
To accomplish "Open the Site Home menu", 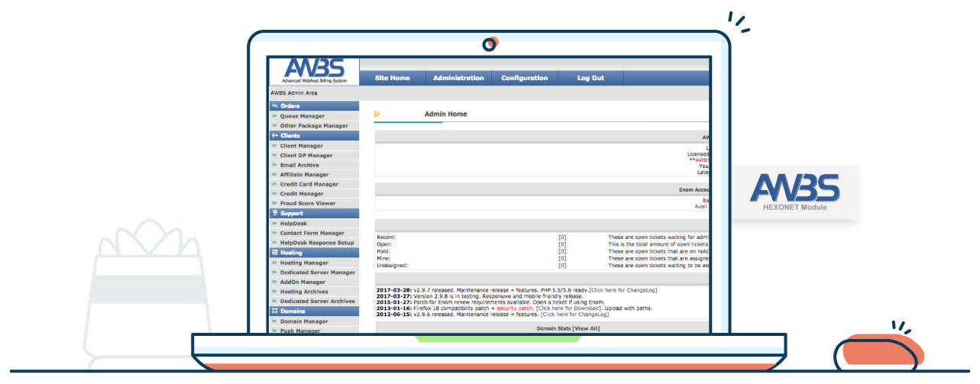I will (392, 78).
